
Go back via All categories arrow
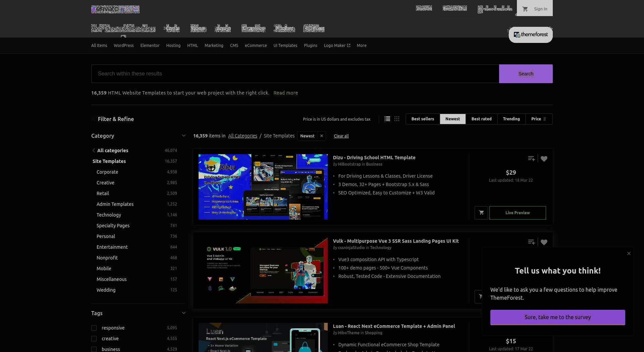pyautogui.click(x=94, y=151)
